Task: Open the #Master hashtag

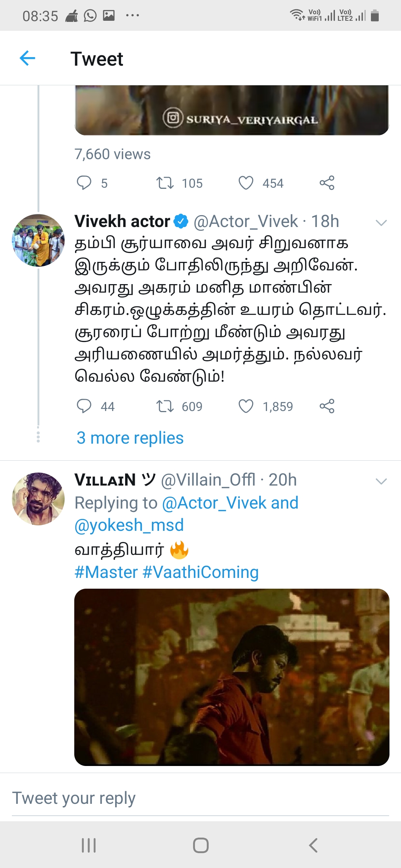Action: click(106, 572)
